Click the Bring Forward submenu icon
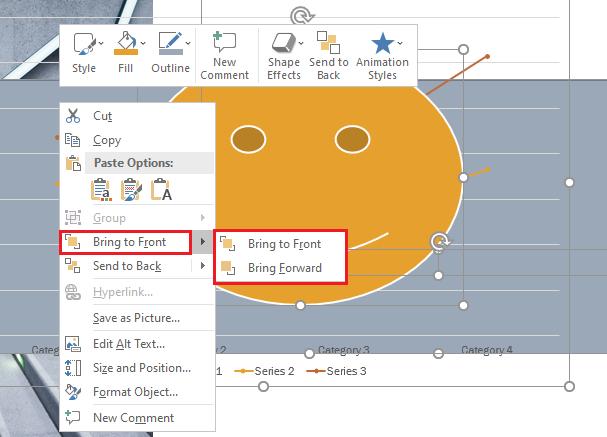607x437 pixels. (x=228, y=267)
